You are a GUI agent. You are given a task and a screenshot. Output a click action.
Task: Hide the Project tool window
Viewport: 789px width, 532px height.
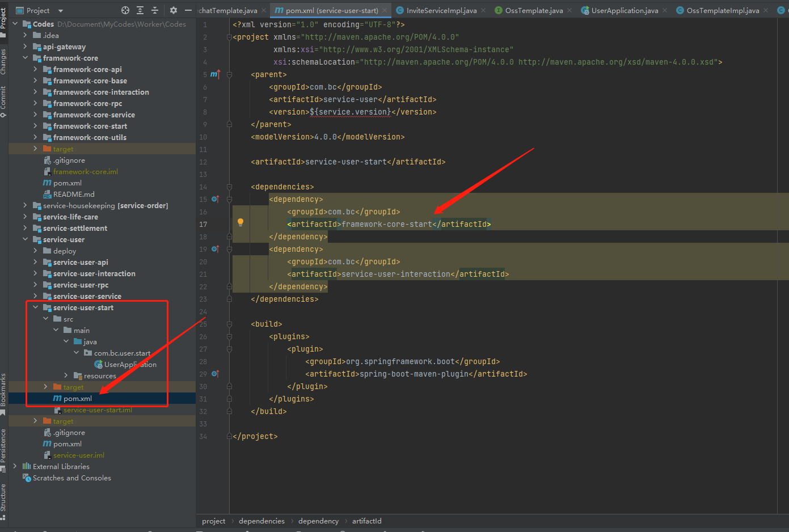coord(188,10)
